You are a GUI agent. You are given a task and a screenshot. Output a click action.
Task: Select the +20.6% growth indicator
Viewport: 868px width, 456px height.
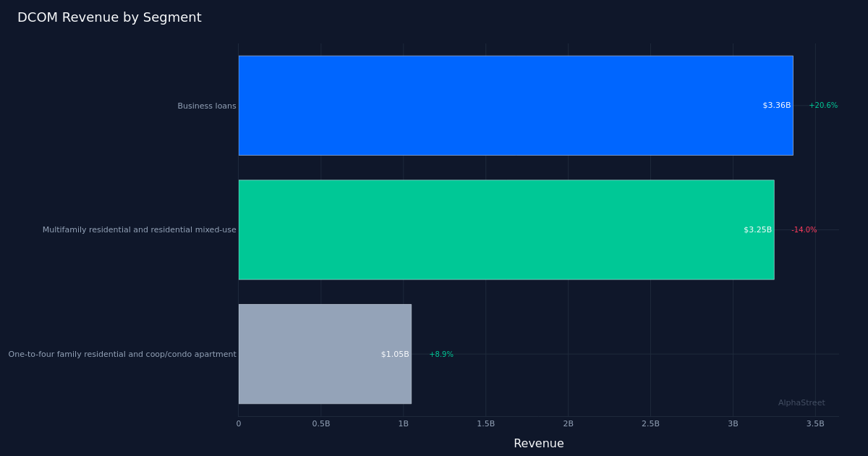click(x=822, y=105)
